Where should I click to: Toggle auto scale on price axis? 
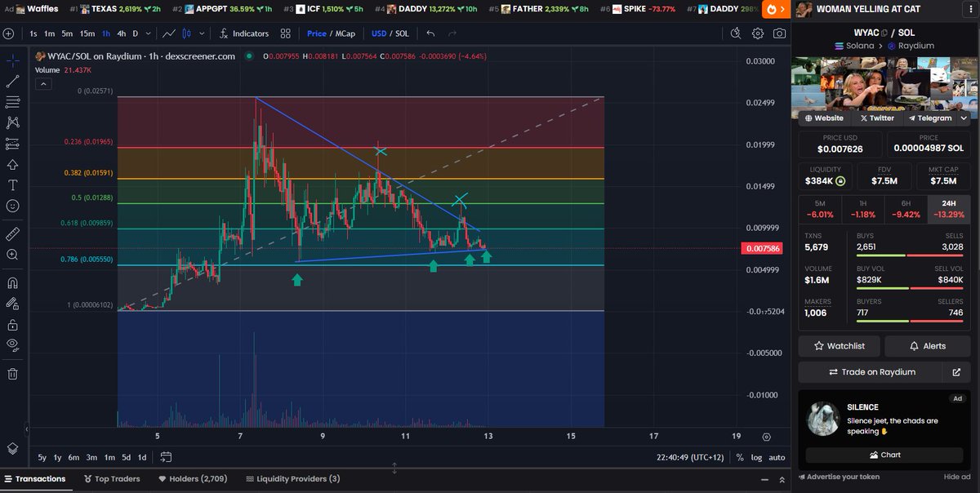coord(777,458)
